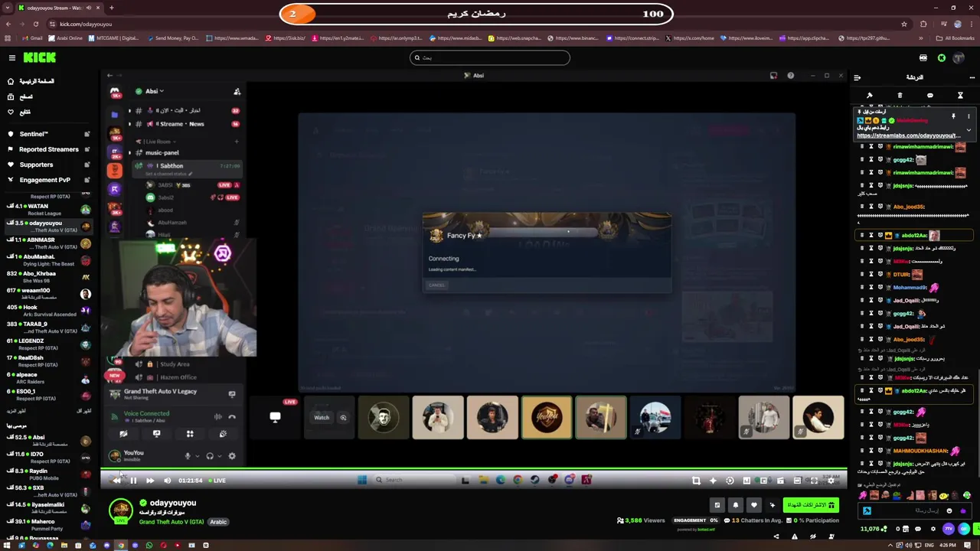Expand the Absi server dropdown in Discord

point(154,91)
